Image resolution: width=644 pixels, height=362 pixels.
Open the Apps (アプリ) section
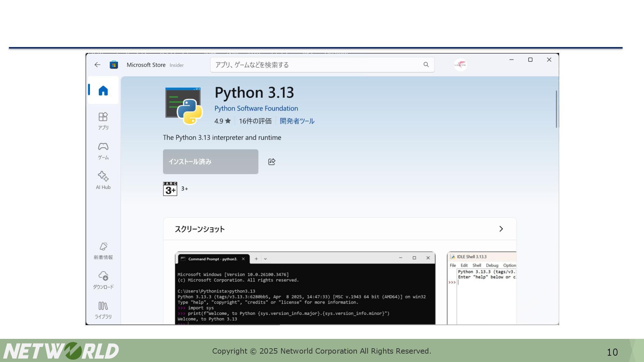pyautogui.click(x=103, y=121)
